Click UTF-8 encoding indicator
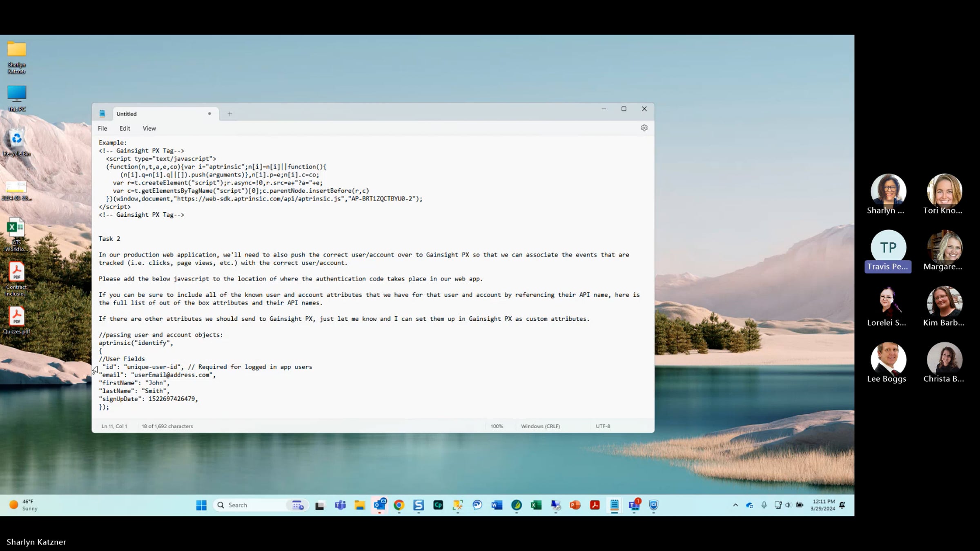Image resolution: width=980 pixels, height=551 pixels. 603,426
